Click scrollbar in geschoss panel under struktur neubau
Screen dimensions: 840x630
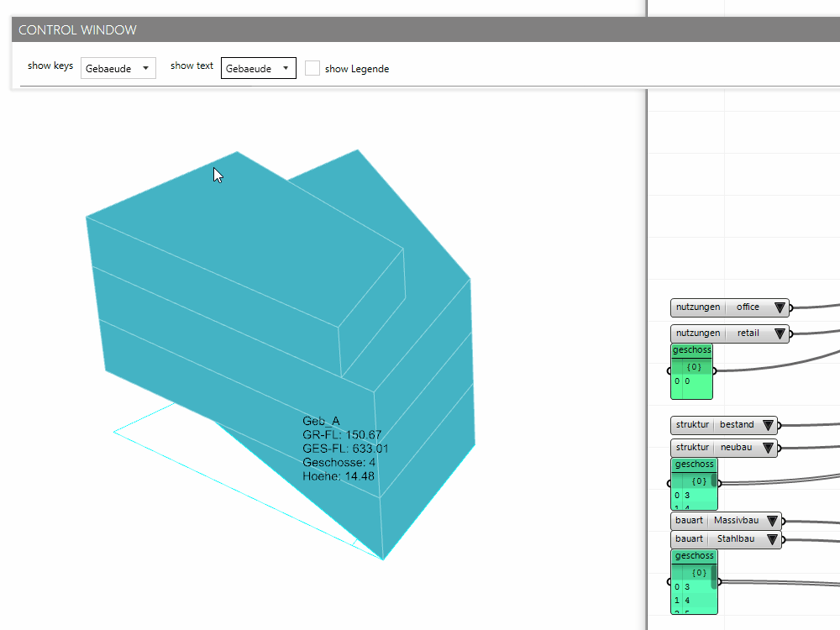click(x=715, y=481)
